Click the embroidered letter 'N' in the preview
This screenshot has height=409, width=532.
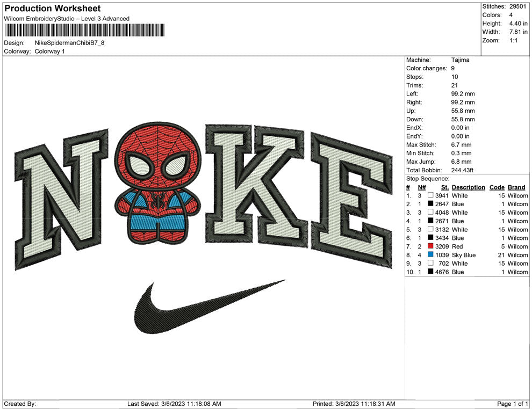62,200
